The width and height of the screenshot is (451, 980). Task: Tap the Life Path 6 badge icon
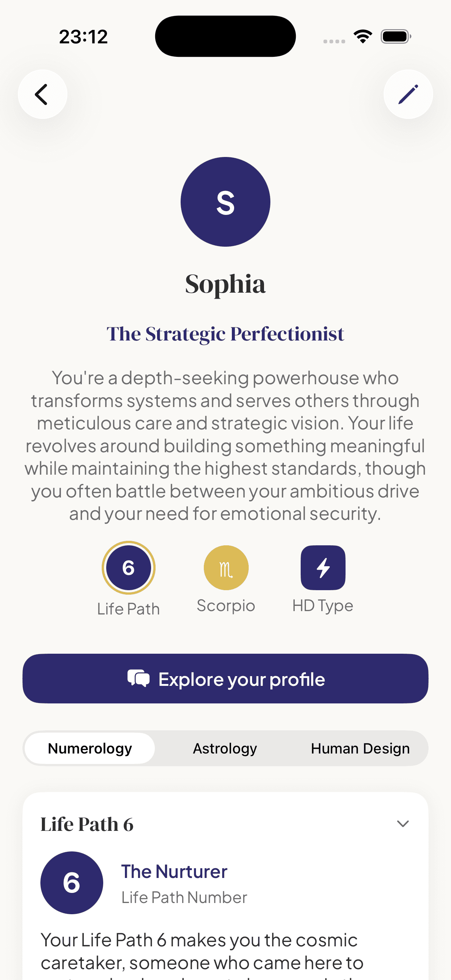tap(129, 567)
